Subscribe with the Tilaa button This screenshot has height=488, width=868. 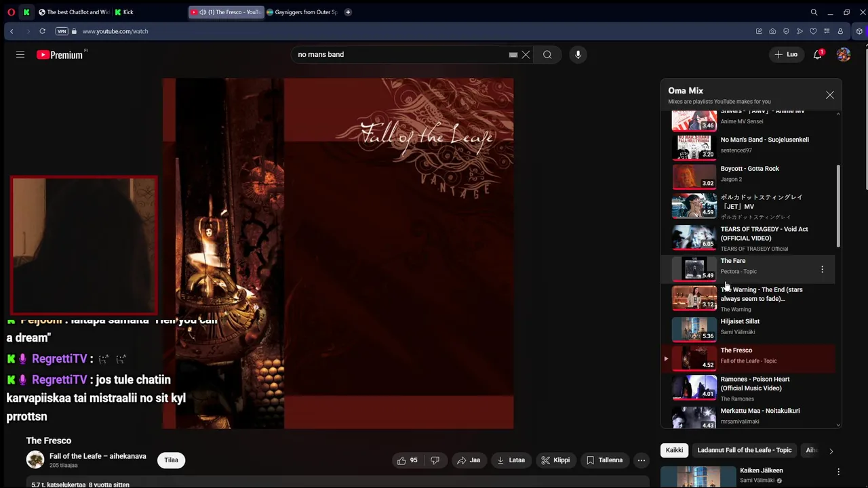[172, 460]
